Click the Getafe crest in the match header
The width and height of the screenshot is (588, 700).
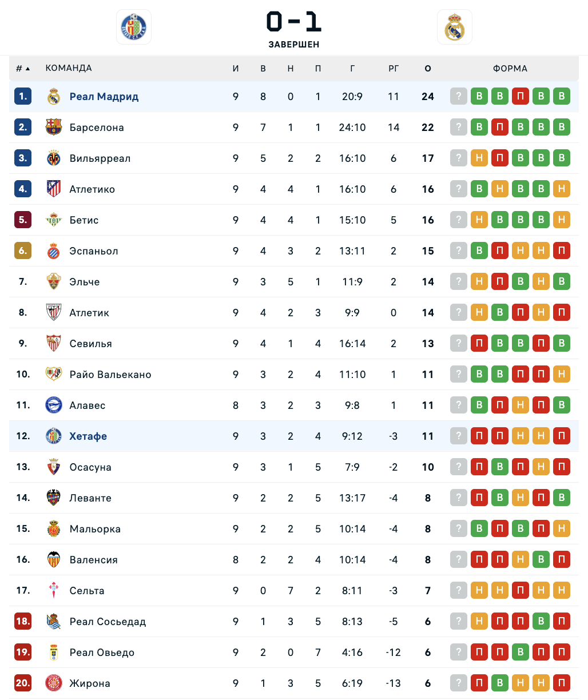click(x=134, y=27)
